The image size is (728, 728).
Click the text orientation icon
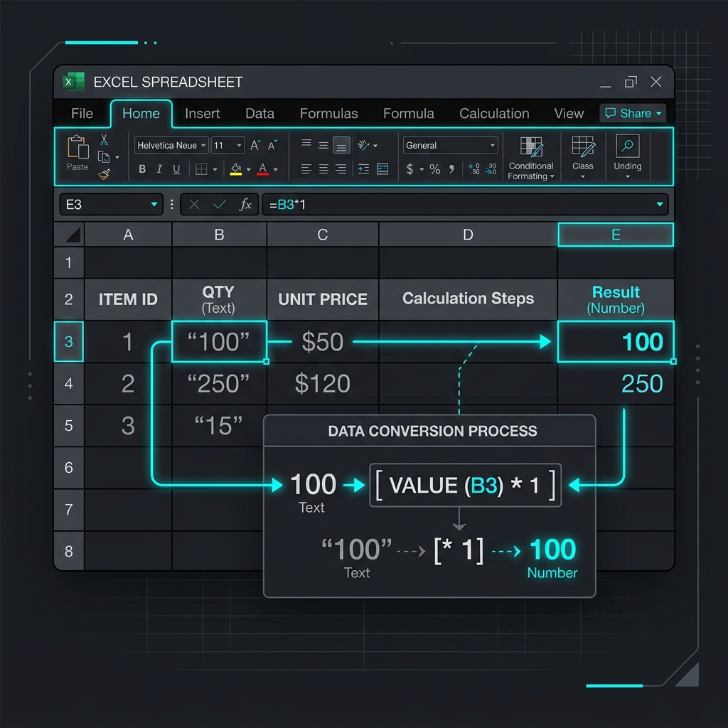363,145
